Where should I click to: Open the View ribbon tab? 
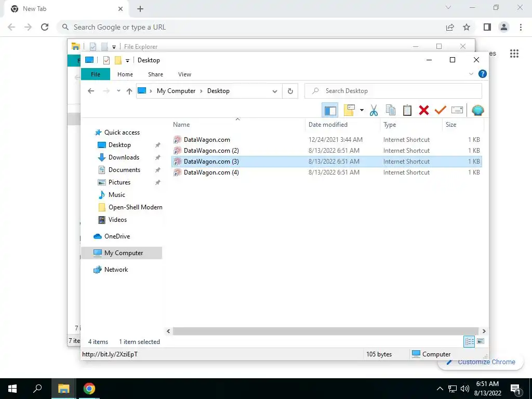pyautogui.click(x=184, y=74)
